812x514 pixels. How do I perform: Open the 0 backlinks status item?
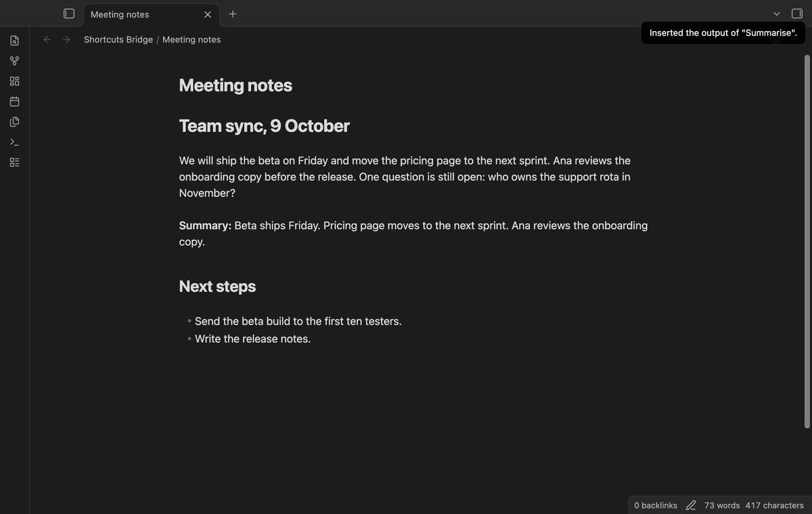coord(656,505)
